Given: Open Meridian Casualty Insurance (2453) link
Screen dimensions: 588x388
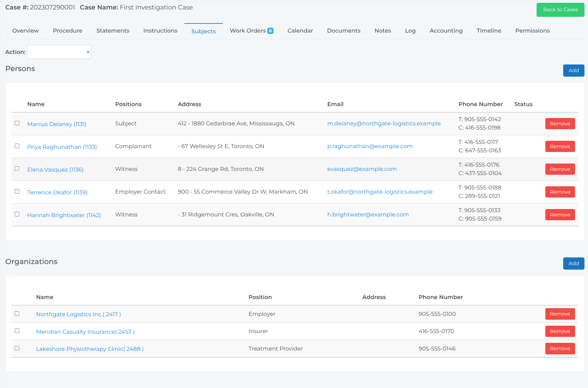Looking at the screenshot, I should (85, 332).
